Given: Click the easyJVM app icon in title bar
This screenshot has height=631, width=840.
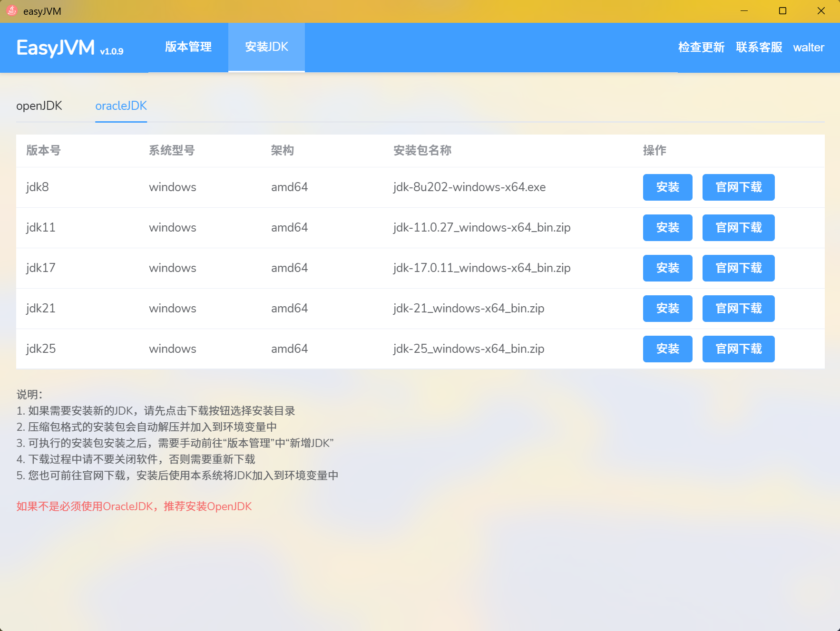Looking at the screenshot, I should click(12, 11).
